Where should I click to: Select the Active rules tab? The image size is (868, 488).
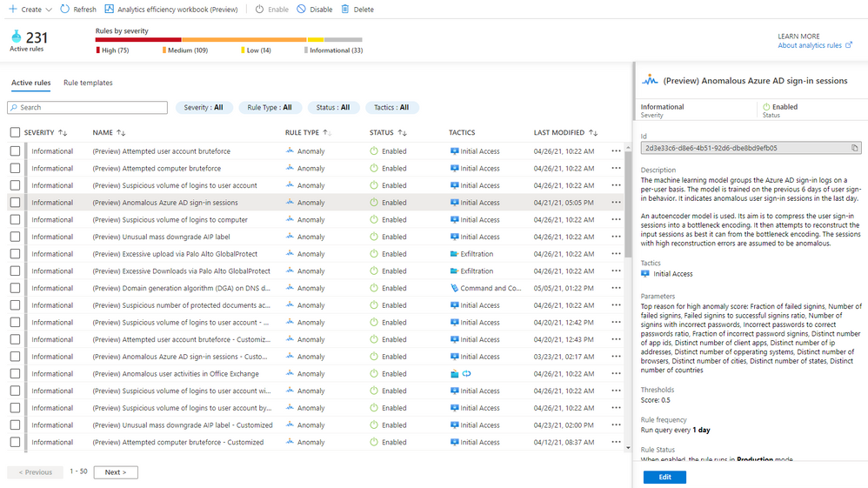click(x=30, y=83)
